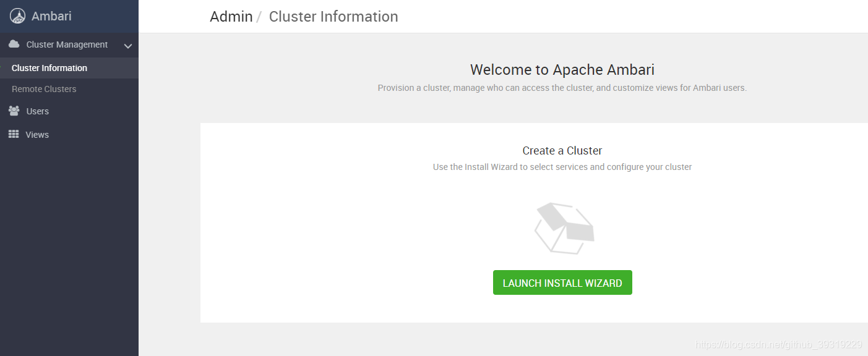Collapse the Cluster Management chevron
The image size is (868, 356).
coord(128,45)
